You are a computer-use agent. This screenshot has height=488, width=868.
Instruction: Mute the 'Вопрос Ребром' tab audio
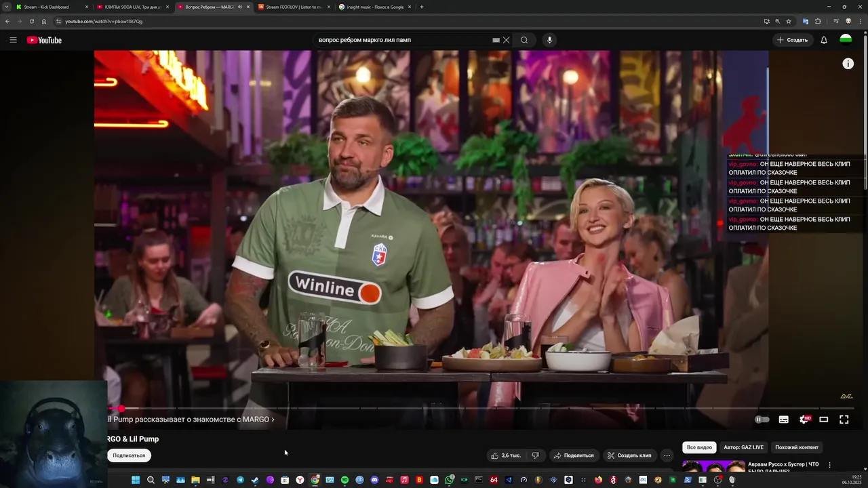click(x=239, y=7)
